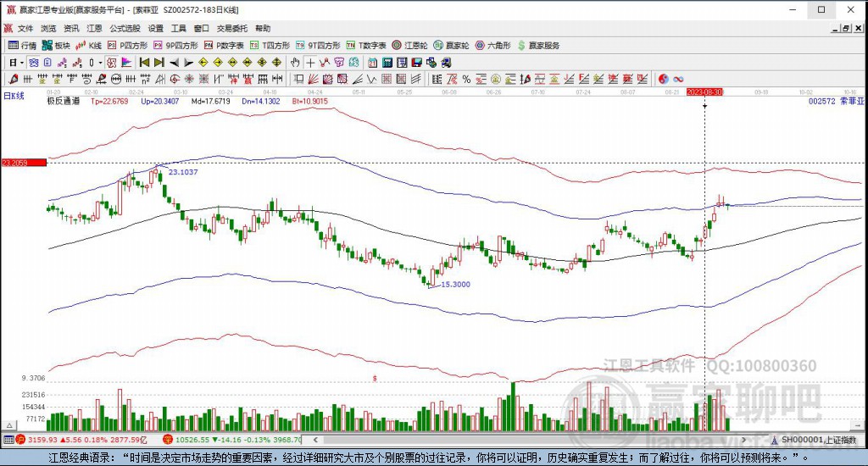Open 赢家服务 with the dollar icon
Viewport: 868px width, 466px height.
pos(538,46)
